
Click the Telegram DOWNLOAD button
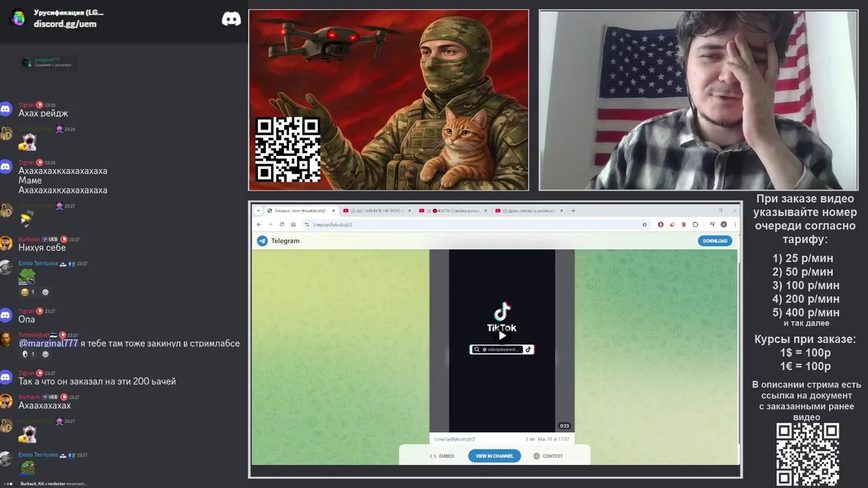[x=715, y=241]
